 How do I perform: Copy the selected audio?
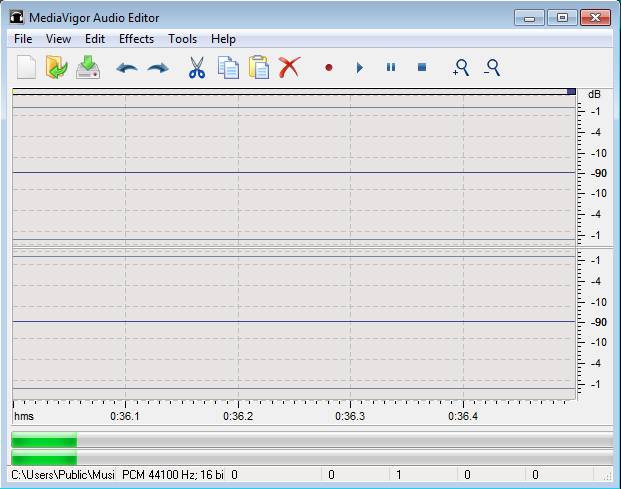pos(228,68)
